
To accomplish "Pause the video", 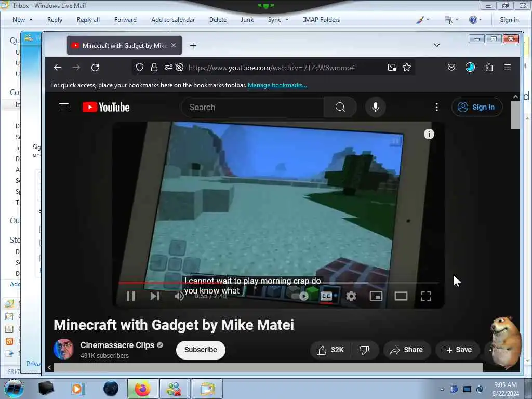I will point(130,296).
